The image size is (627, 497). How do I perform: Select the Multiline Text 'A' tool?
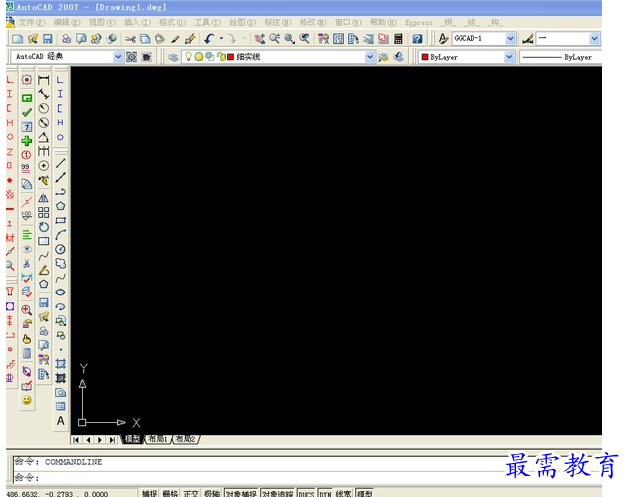point(60,421)
